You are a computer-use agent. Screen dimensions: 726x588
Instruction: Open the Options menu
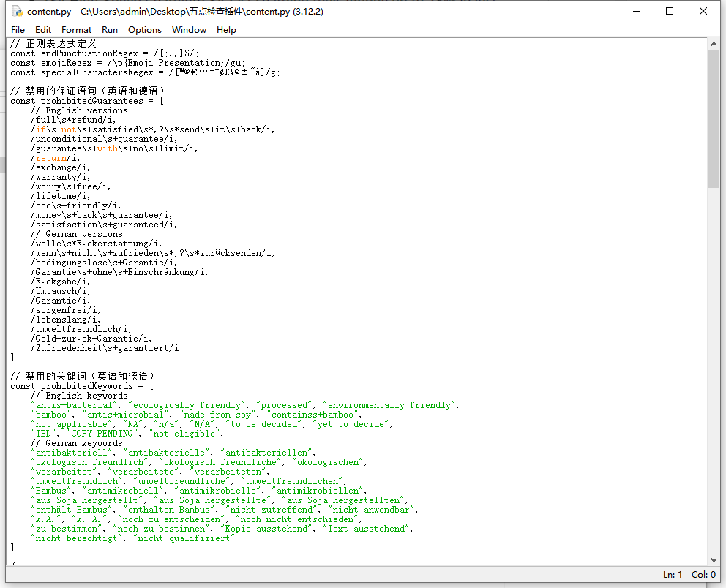click(144, 30)
